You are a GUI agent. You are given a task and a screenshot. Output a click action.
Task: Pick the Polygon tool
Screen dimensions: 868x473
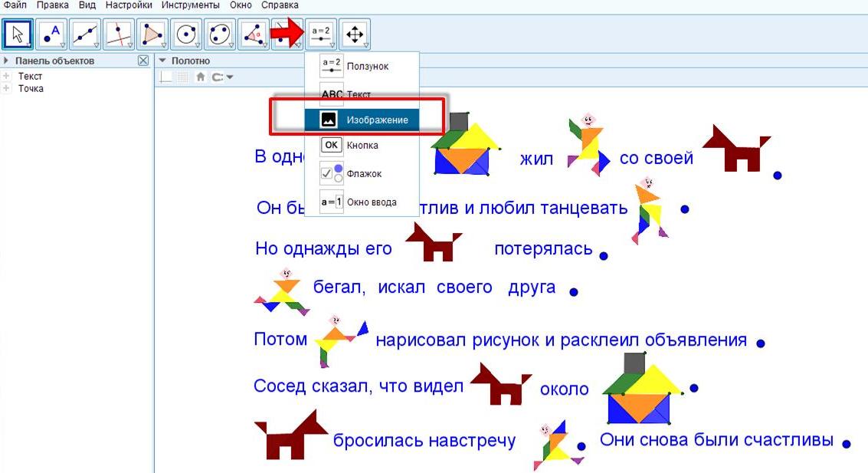tap(152, 34)
